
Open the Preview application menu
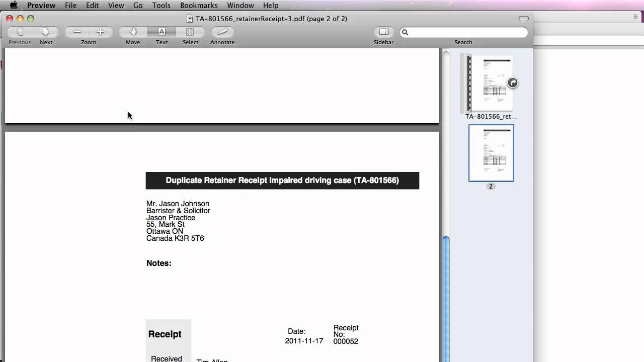coord(41,6)
